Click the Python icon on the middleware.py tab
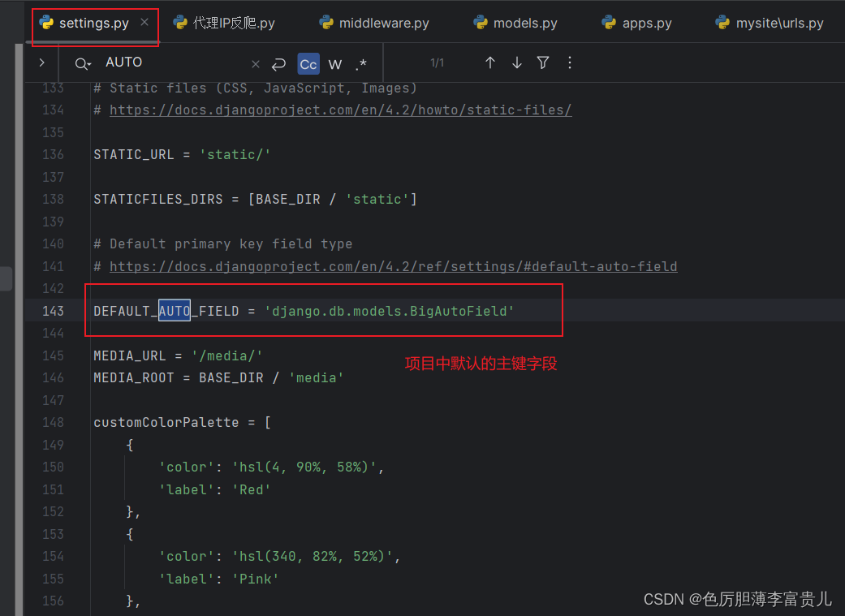This screenshot has width=845, height=616. click(327, 23)
